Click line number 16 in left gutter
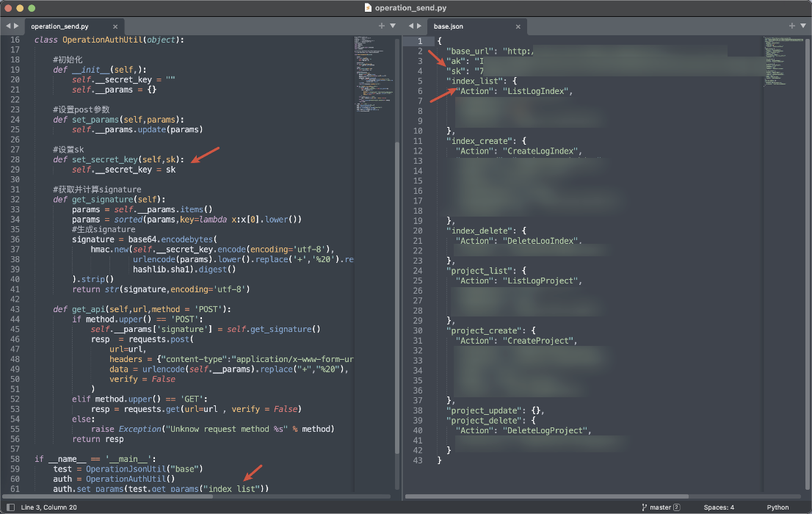812x514 pixels. click(x=15, y=40)
